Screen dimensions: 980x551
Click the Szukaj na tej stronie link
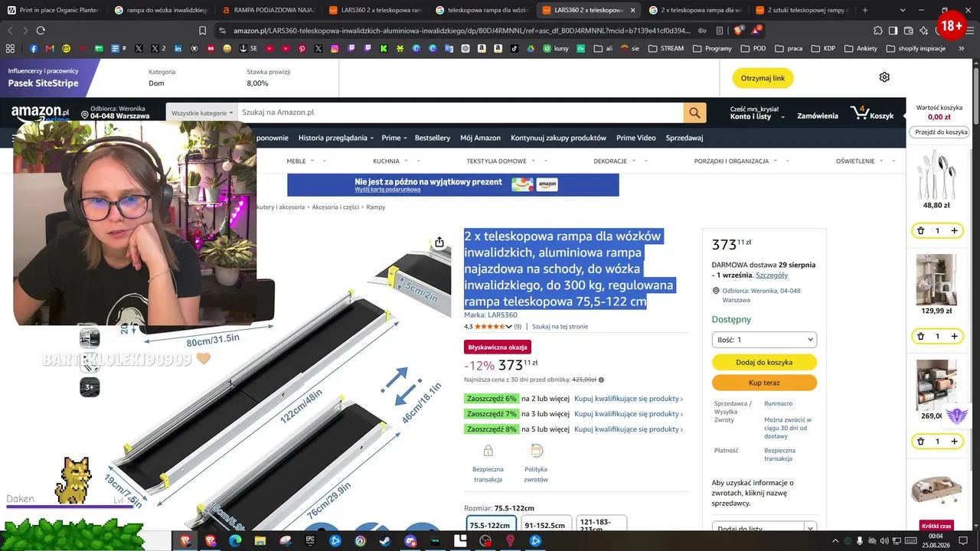[x=560, y=327]
